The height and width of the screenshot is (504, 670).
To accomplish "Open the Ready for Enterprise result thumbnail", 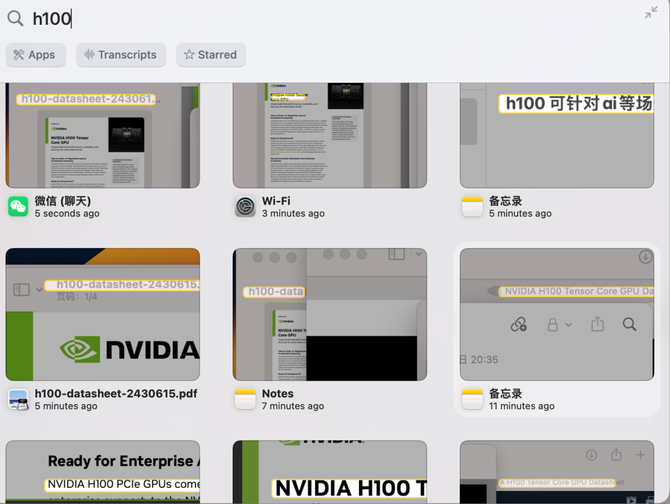I will pyautogui.click(x=103, y=472).
